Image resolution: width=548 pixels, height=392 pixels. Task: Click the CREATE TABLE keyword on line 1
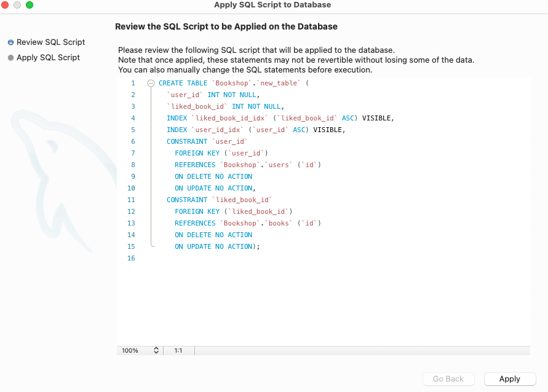point(183,83)
